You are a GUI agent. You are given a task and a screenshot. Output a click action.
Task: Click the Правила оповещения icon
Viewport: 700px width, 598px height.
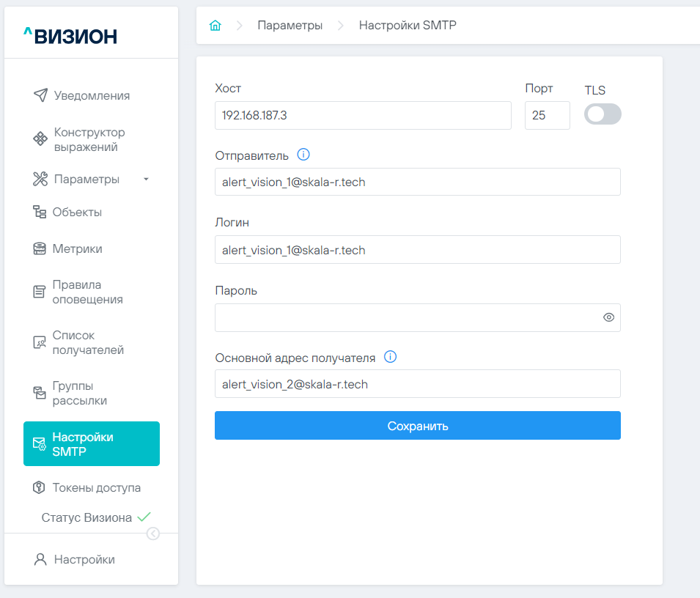click(40, 292)
